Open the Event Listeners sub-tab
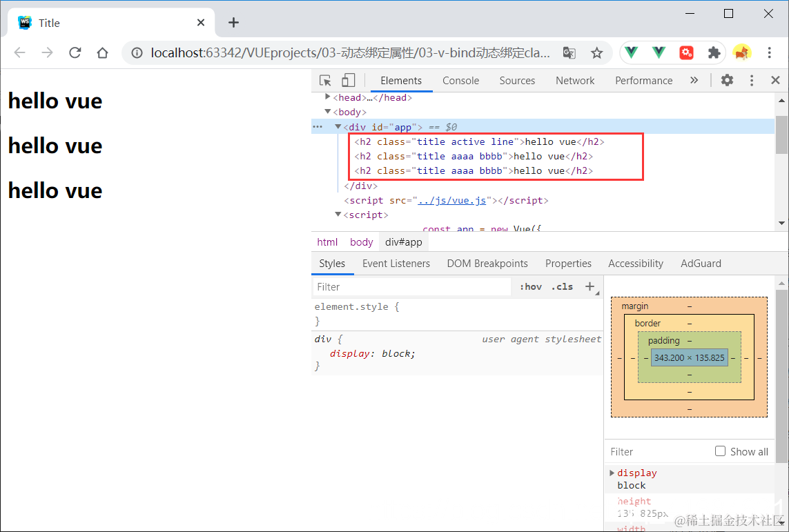This screenshot has width=789, height=532. pos(396,264)
